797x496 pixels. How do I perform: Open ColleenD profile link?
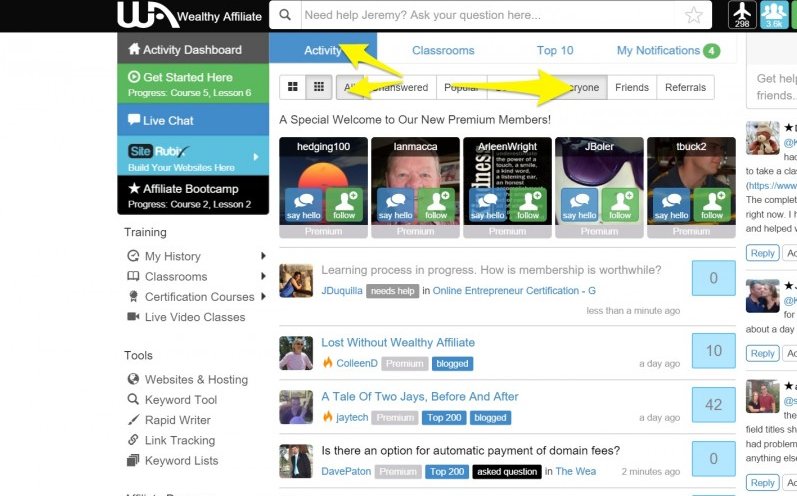357,363
